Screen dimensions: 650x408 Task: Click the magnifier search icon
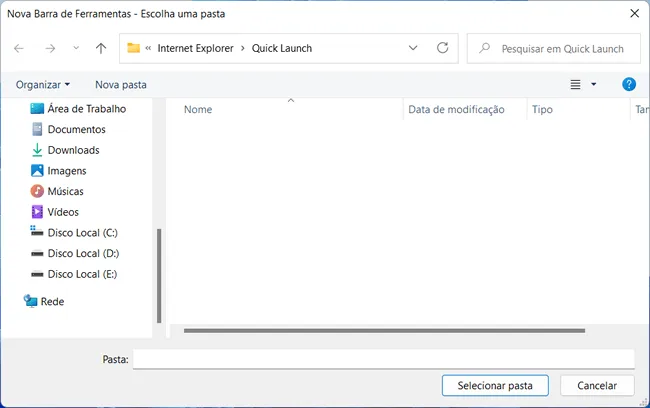484,48
